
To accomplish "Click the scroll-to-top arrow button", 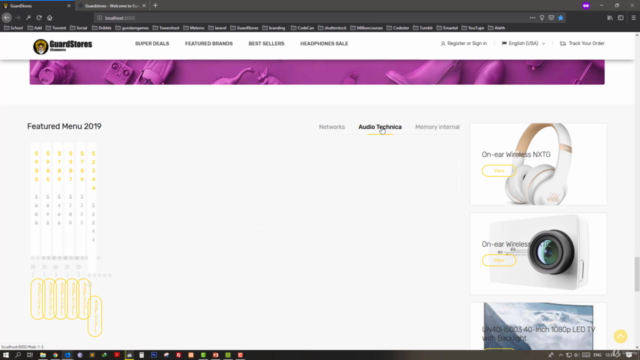I will click(620, 336).
